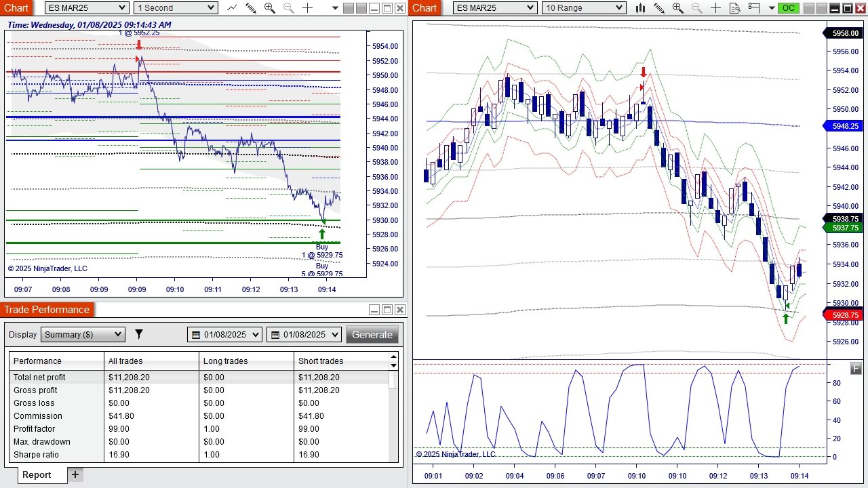Click the performance table scrollbar thumb
Image resolution: width=868 pixels, height=488 pixels.
click(x=393, y=380)
